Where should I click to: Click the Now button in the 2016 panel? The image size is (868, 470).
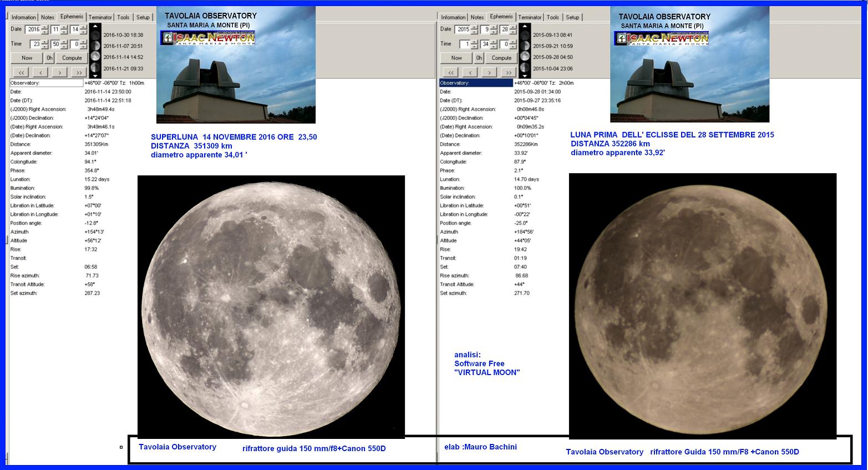coord(27,58)
